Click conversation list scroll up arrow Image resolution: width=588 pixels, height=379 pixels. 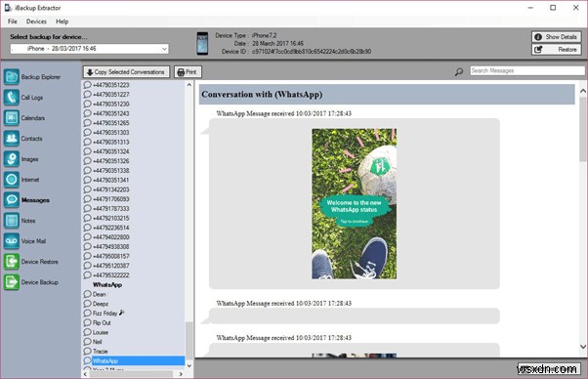[x=189, y=85]
